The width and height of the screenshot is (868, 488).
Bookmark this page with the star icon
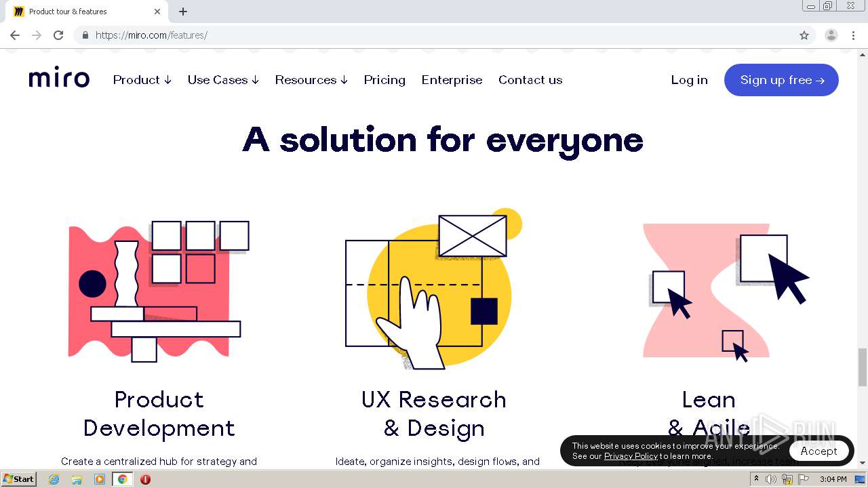[x=804, y=35]
